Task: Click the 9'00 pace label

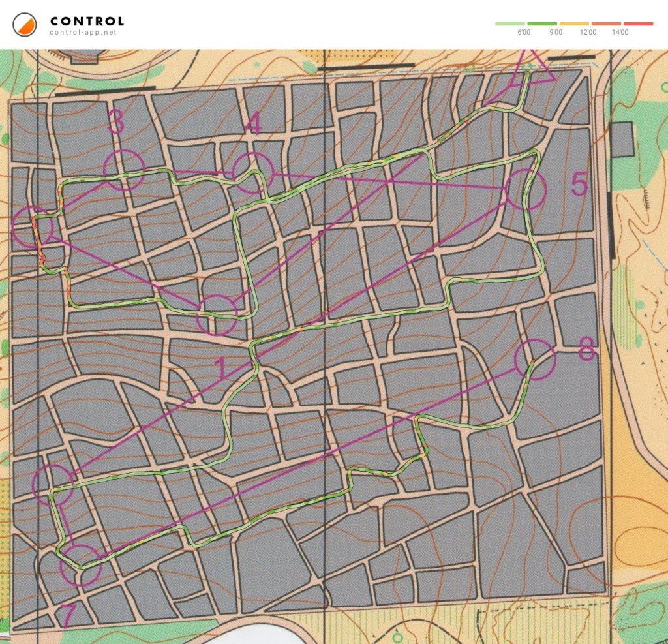Action: coord(556,32)
